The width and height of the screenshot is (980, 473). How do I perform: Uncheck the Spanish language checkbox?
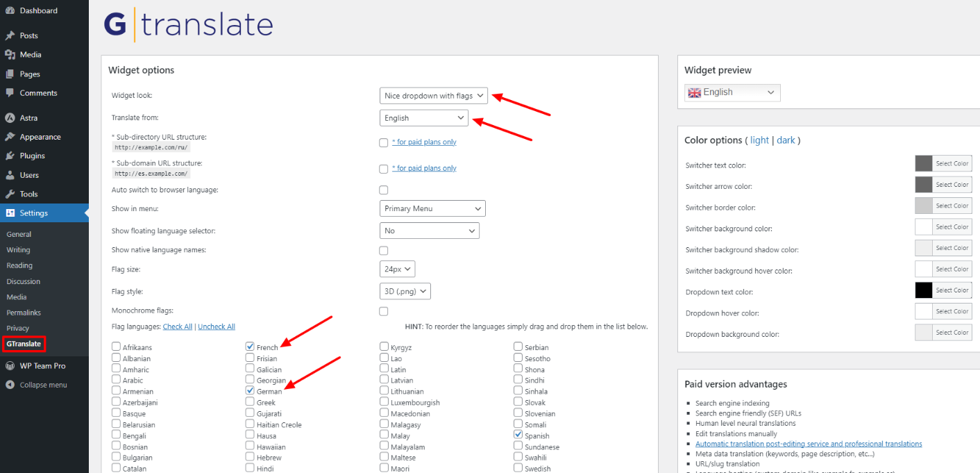[x=518, y=435]
